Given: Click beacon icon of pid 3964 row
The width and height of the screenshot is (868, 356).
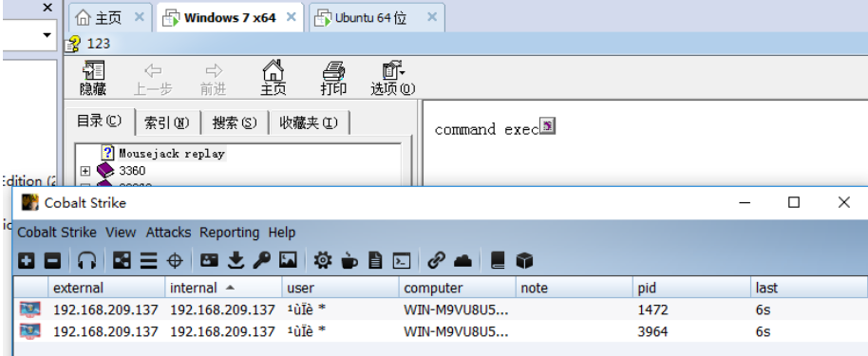Looking at the screenshot, I should [29, 331].
